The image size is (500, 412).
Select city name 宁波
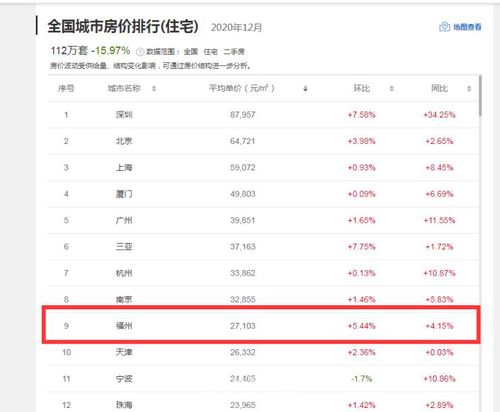[x=124, y=379]
